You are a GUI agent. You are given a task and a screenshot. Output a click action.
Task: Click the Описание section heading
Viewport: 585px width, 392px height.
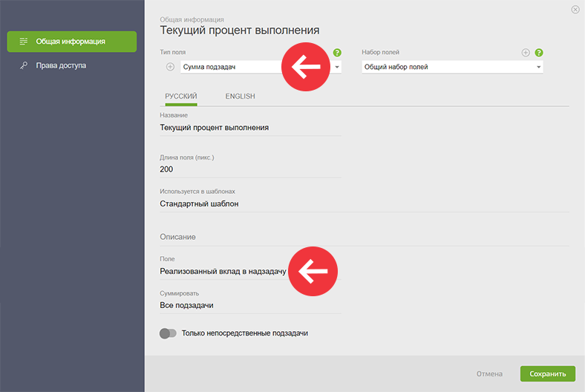click(x=177, y=238)
